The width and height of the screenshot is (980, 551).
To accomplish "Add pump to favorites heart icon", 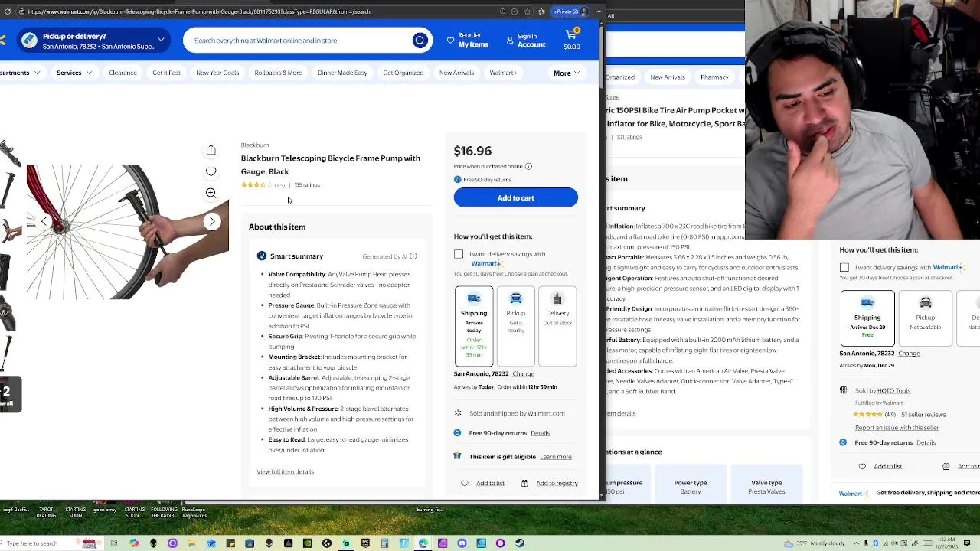I will [x=211, y=171].
